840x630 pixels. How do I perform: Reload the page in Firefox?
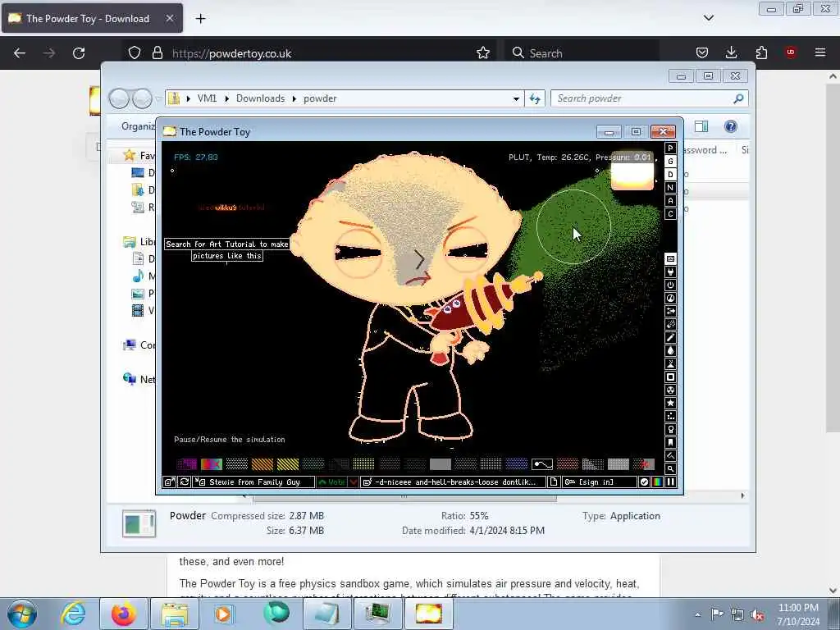tap(79, 52)
